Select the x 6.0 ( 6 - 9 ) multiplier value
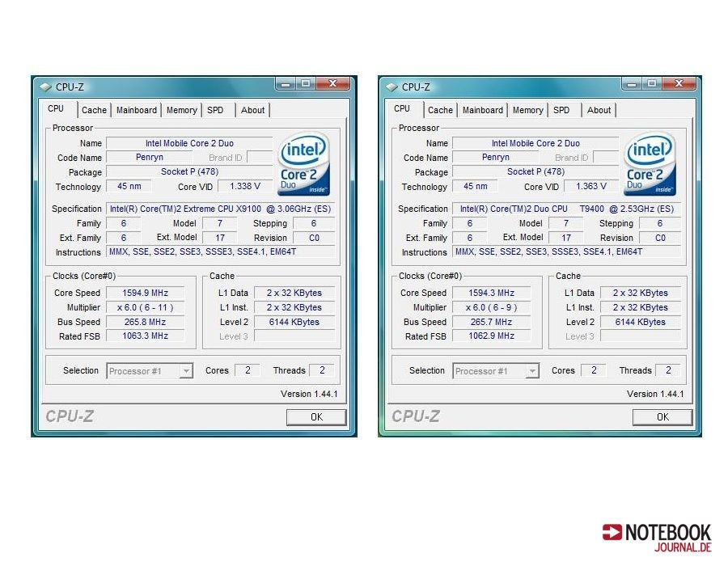Image resolution: width=728 pixels, height=566 pixels. [491, 307]
